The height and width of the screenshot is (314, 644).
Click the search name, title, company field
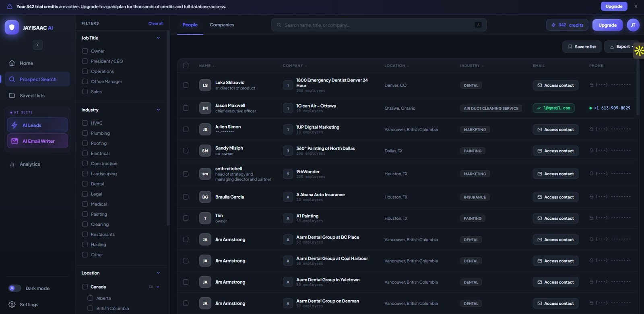[x=379, y=25]
